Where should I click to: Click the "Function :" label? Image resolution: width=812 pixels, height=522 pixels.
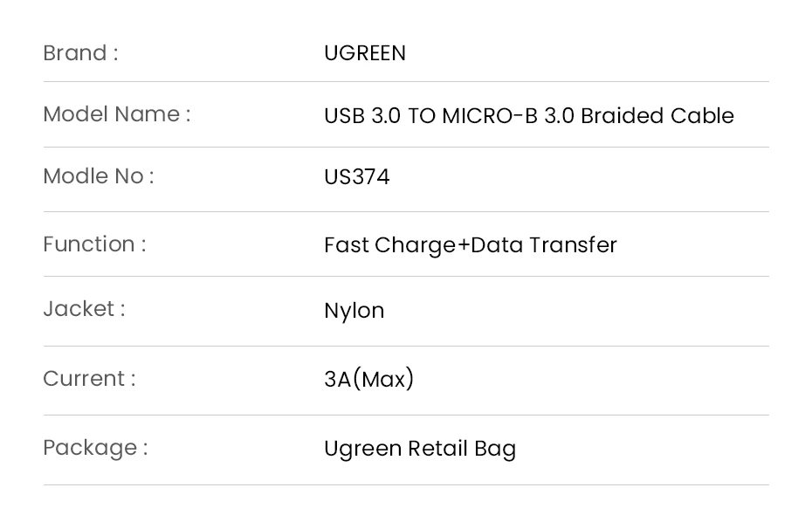(x=94, y=244)
